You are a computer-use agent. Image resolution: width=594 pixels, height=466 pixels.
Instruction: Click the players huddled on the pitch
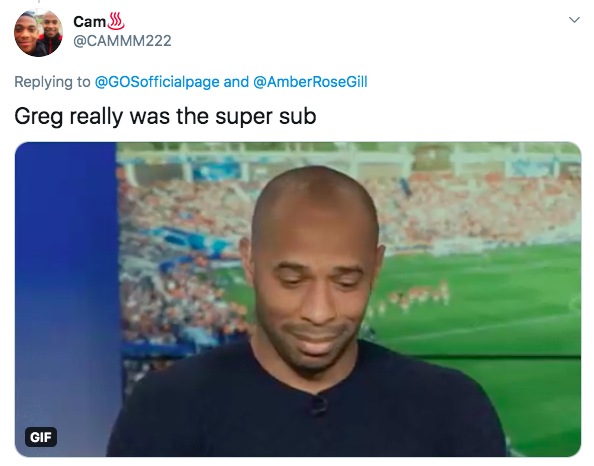pos(417,295)
